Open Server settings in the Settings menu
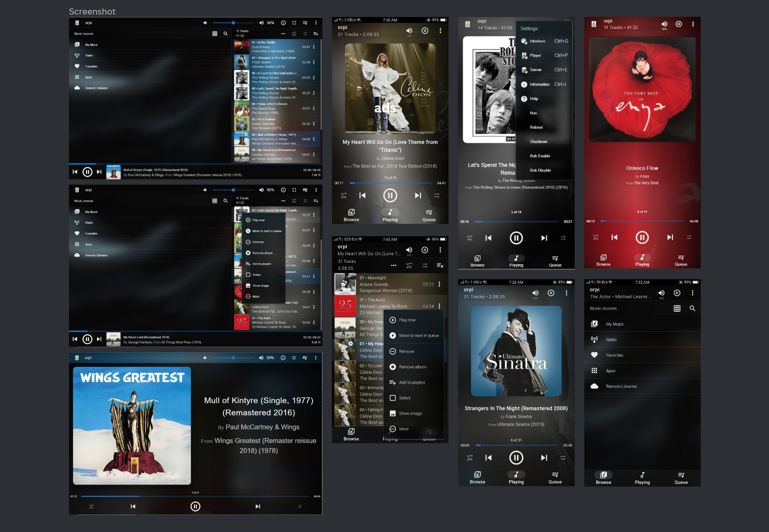 tap(544, 70)
